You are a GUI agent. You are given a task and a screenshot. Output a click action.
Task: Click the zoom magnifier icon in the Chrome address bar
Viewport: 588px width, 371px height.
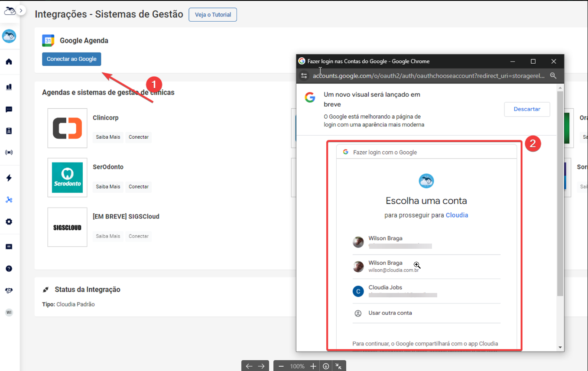coord(553,76)
